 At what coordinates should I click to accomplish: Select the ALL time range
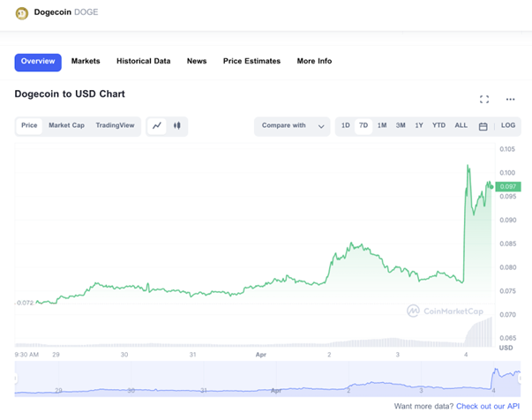tap(461, 125)
